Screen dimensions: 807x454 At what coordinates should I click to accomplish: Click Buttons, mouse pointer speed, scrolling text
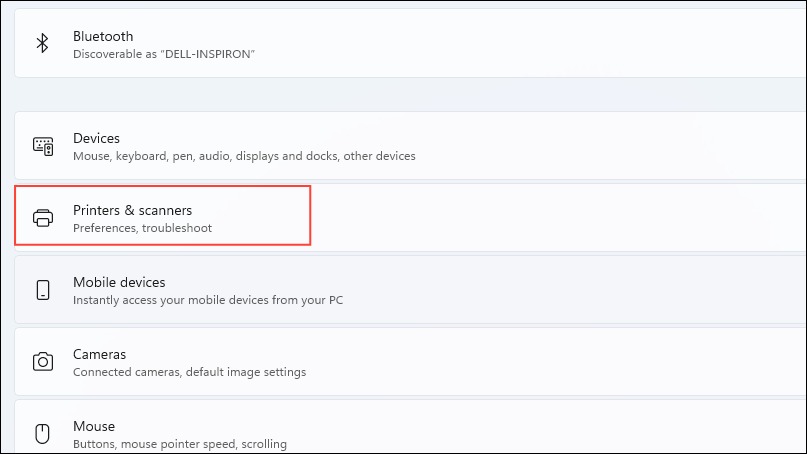tap(180, 444)
